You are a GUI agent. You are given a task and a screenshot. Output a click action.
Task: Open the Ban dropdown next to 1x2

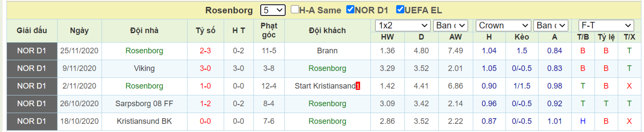pos(451,26)
